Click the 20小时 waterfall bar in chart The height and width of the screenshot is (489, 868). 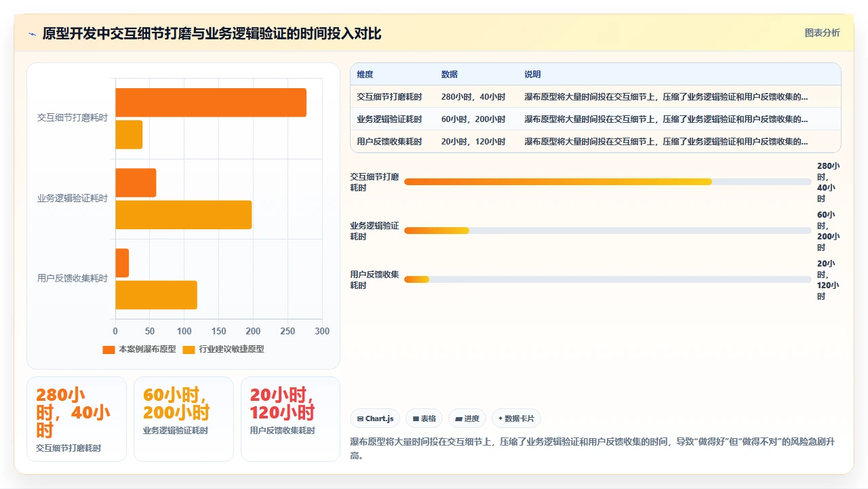[x=122, y=263]
